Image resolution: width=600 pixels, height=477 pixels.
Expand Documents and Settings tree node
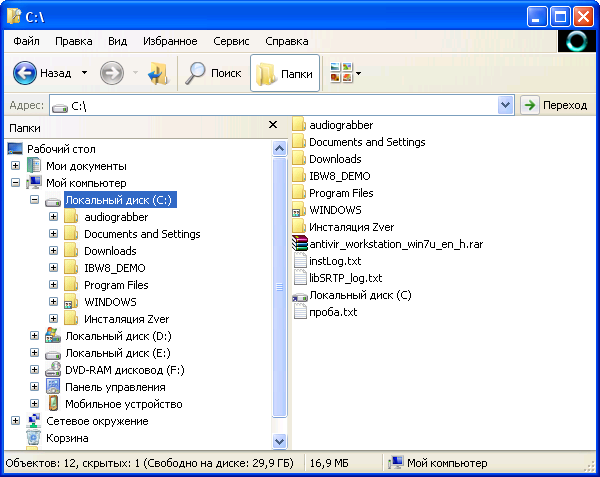[54, 233]
